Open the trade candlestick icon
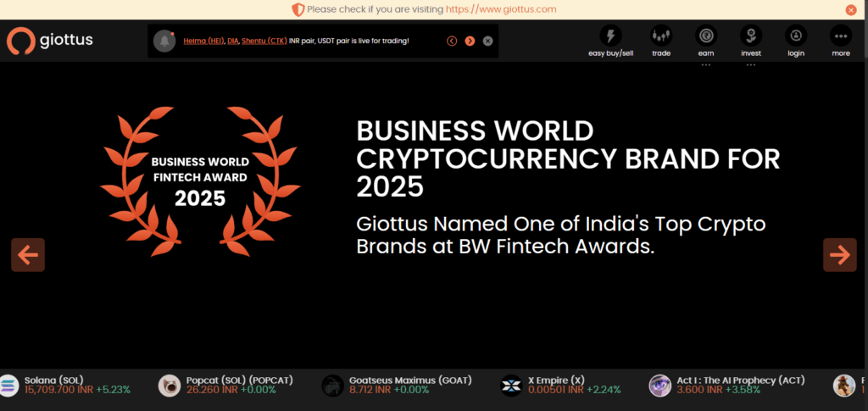This screenshot has height=411, width=868. pos(661,36)
